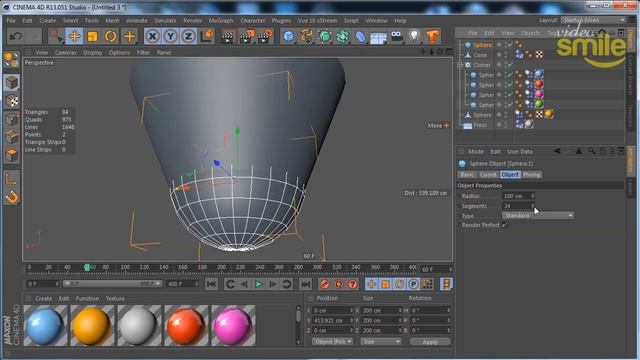Click the Undo arrow icon
The image size is (640, 360).
click(x=16, y=36)
